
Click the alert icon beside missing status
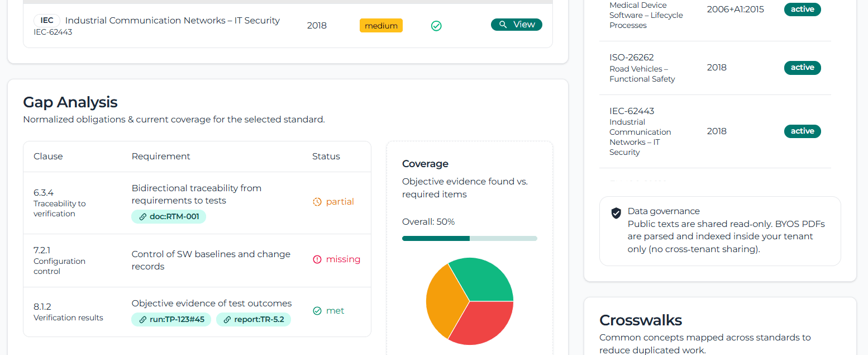click(317, 259)
